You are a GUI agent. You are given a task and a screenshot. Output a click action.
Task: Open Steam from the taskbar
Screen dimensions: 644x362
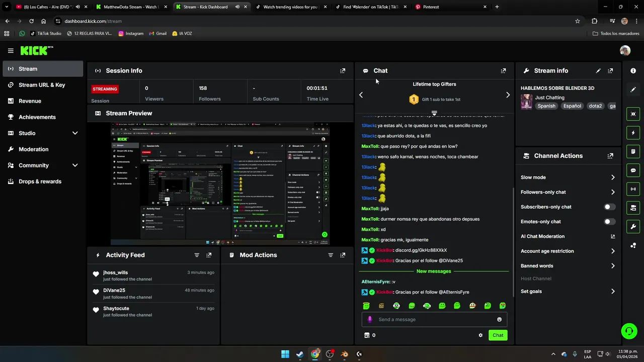(300, 354)
